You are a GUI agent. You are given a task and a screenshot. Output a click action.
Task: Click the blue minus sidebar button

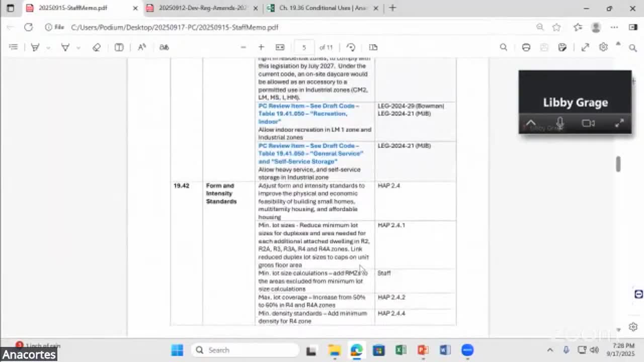coord(638,294)
